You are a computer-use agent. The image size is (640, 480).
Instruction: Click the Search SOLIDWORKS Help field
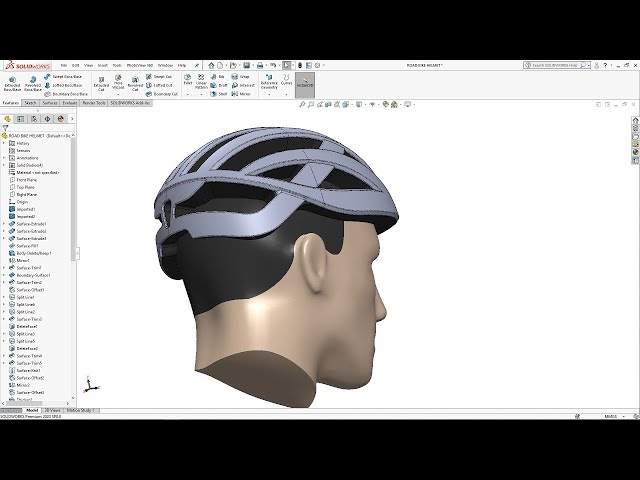(555, 65)
